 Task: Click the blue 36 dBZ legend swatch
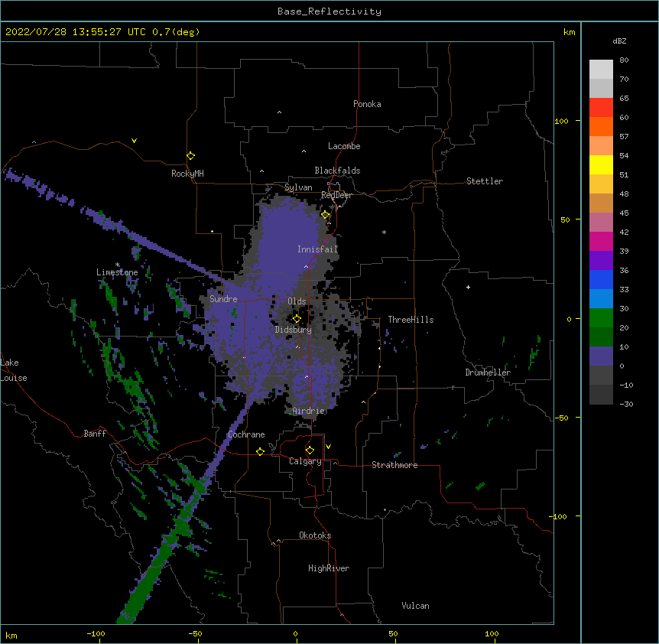601,279
